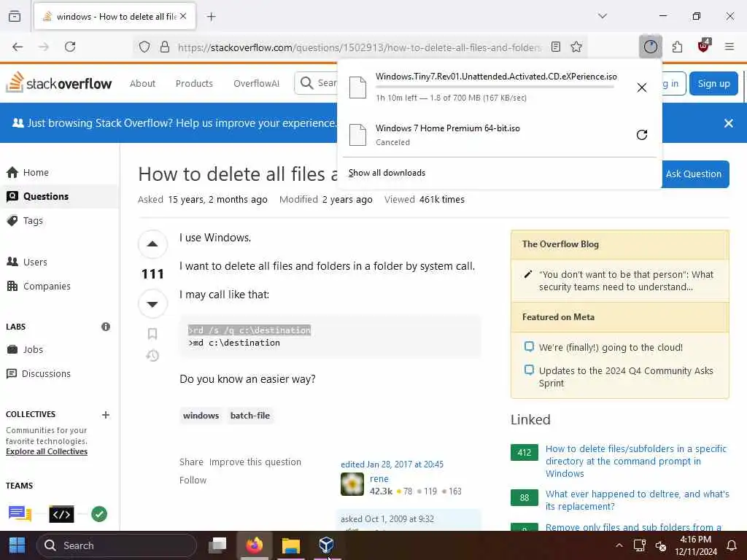The height and width of the screenshot is (560, 747).
Task: Cancel the Tiny7 ISO download
Action: point(642,87)
